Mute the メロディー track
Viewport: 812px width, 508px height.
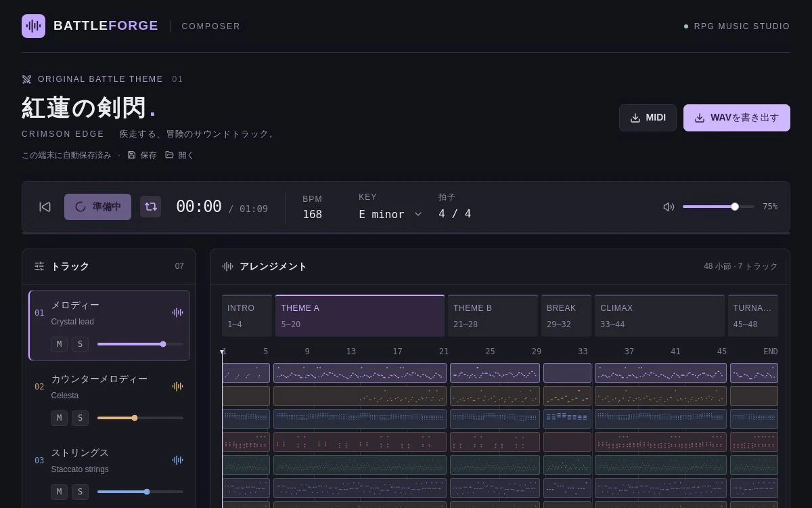click(x=59, y=344)
